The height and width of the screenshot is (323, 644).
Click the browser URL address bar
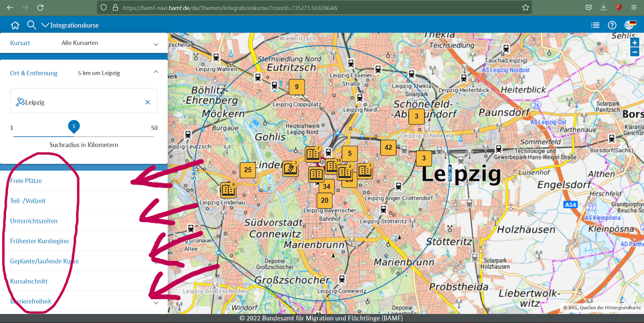pos(314,8)
